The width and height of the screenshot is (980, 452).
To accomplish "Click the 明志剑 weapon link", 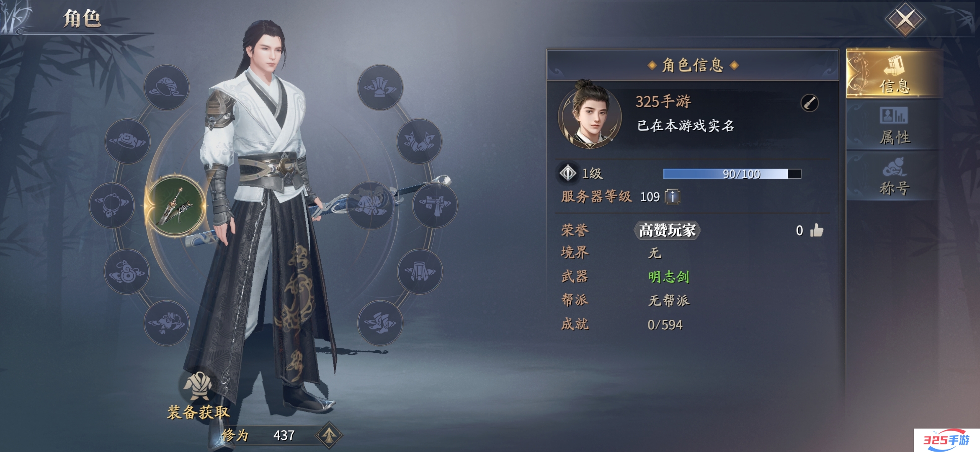I will pos(668,277).
